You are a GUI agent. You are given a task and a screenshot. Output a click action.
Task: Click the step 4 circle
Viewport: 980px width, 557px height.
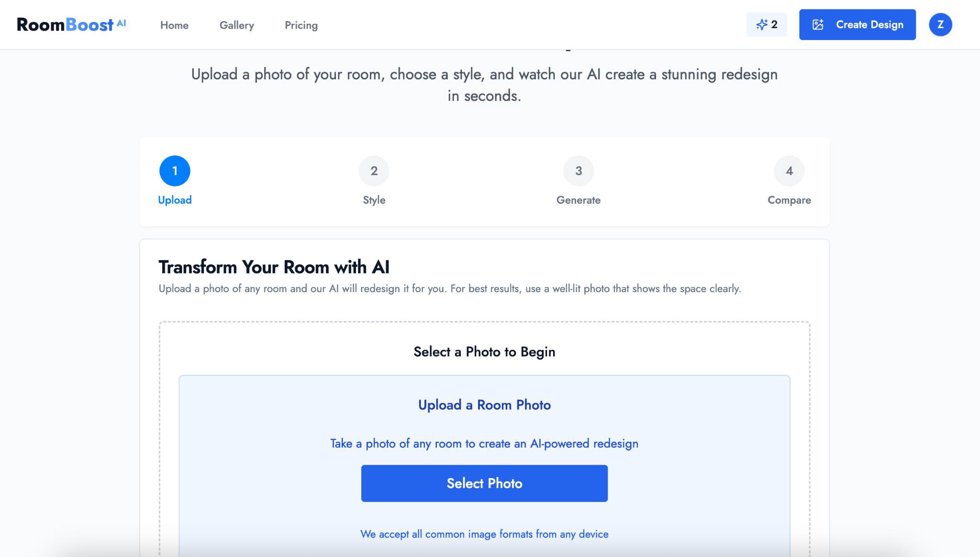[x=789, y=171]
